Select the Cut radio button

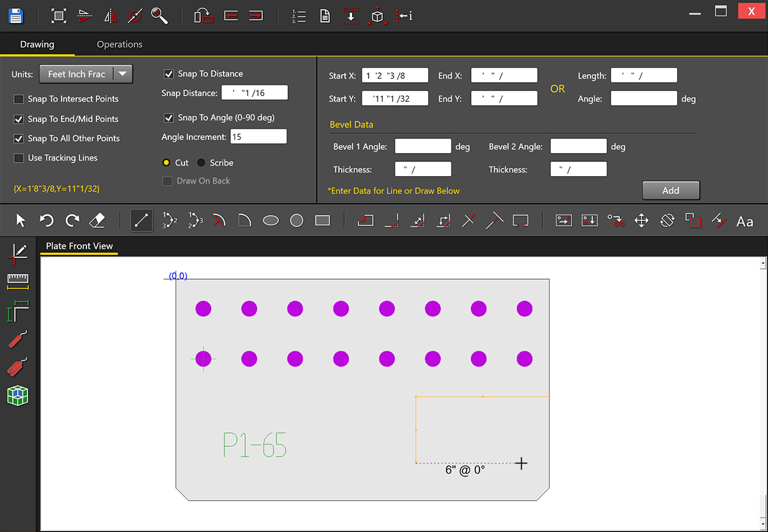click(166, 163)
